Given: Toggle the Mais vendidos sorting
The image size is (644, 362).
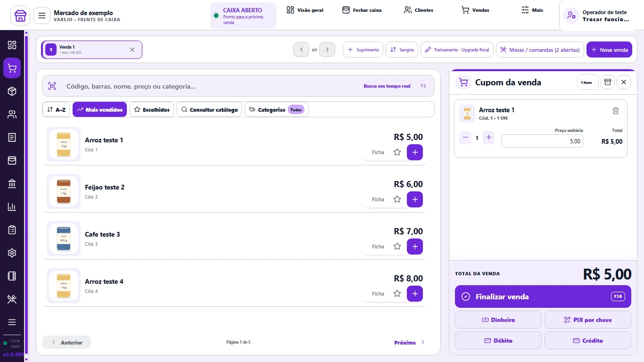Looking at the screenshot, I should coord(99,110).
